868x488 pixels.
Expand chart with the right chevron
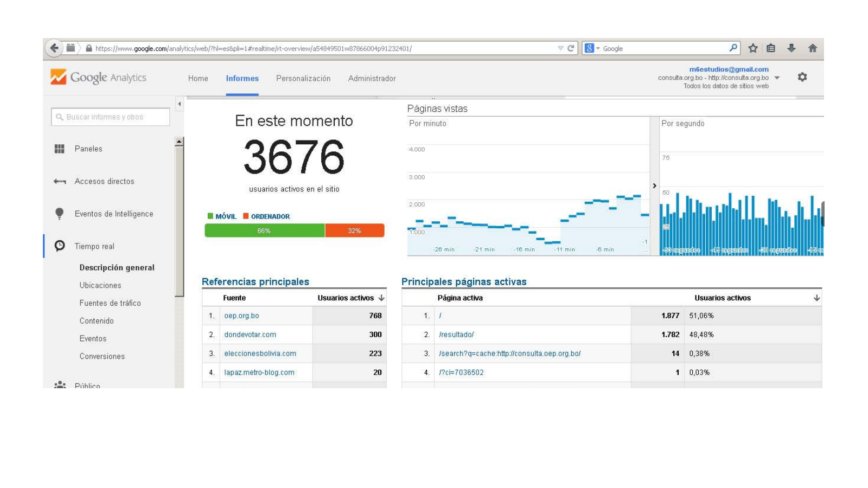click(654, 185)
